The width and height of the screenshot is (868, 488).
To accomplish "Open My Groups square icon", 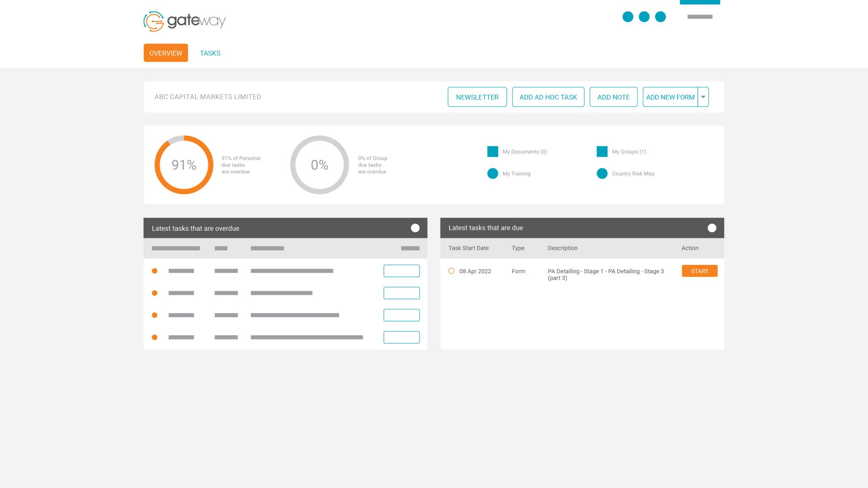I will [602, 152].
